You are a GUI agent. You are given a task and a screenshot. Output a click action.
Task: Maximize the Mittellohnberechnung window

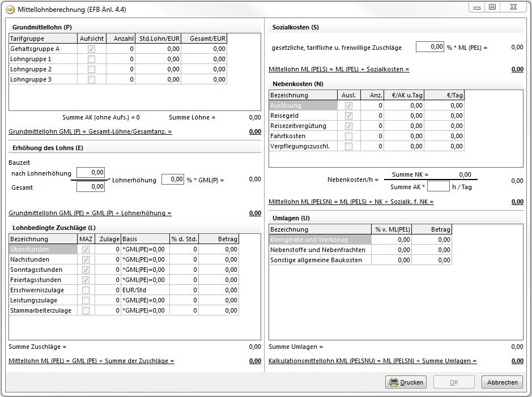coord(492,7)
